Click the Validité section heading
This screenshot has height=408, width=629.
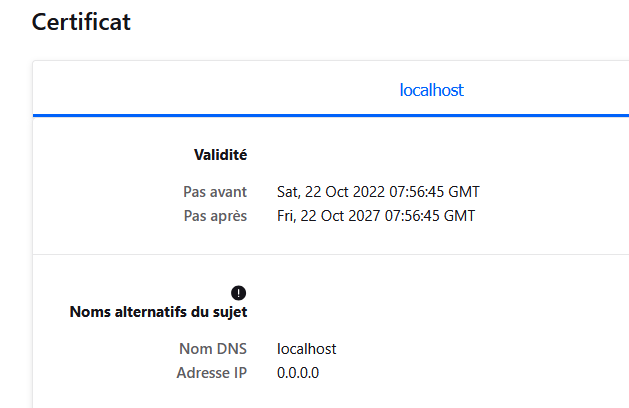[220, 155]
